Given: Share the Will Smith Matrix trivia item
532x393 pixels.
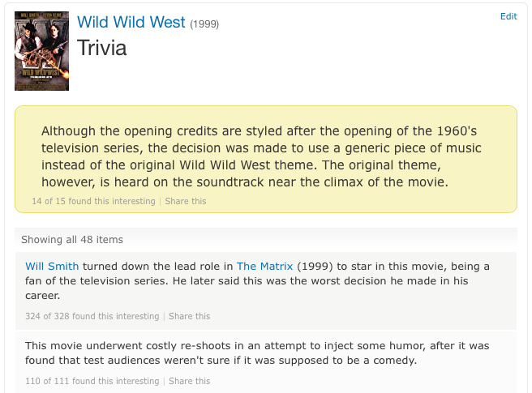Looking at the screenshot, I should pos(189,316).
